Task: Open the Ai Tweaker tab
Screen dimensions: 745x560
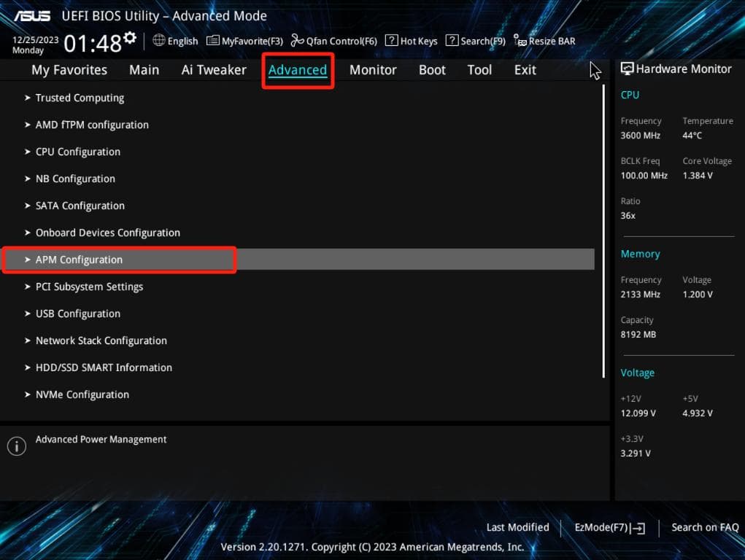Action: pos(214,70)
